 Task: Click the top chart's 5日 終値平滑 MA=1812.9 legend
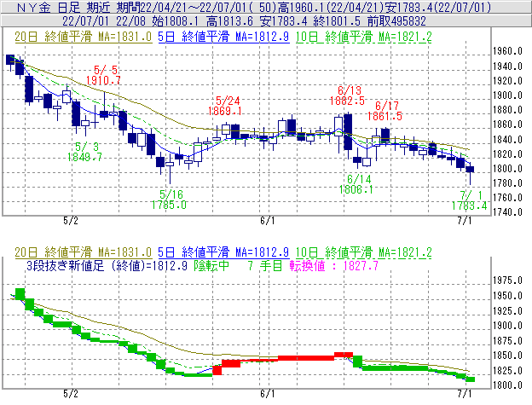pos(223,37)
